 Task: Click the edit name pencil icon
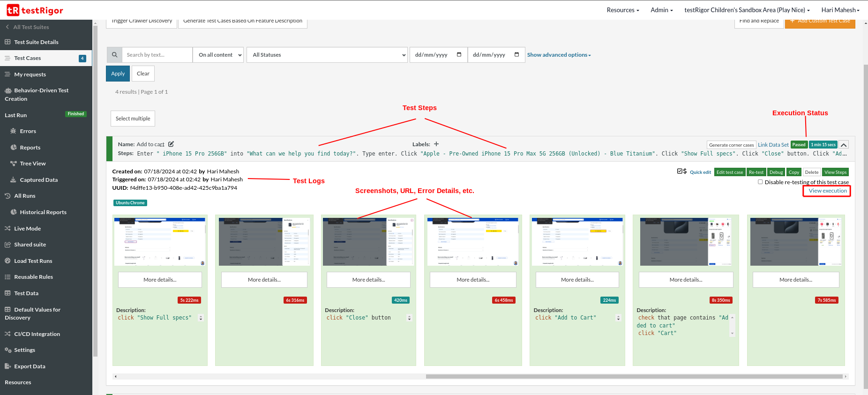click(x=171, y=144)
